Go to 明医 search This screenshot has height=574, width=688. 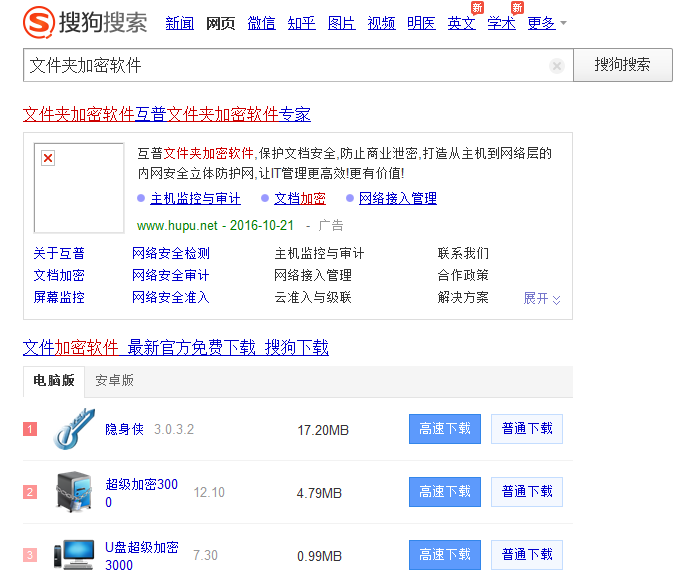click(421, 23)
